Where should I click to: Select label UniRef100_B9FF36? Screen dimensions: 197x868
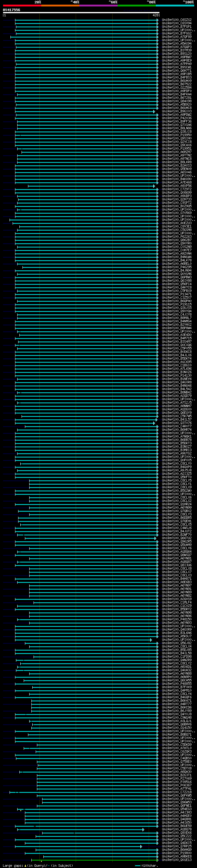[177, 121]
